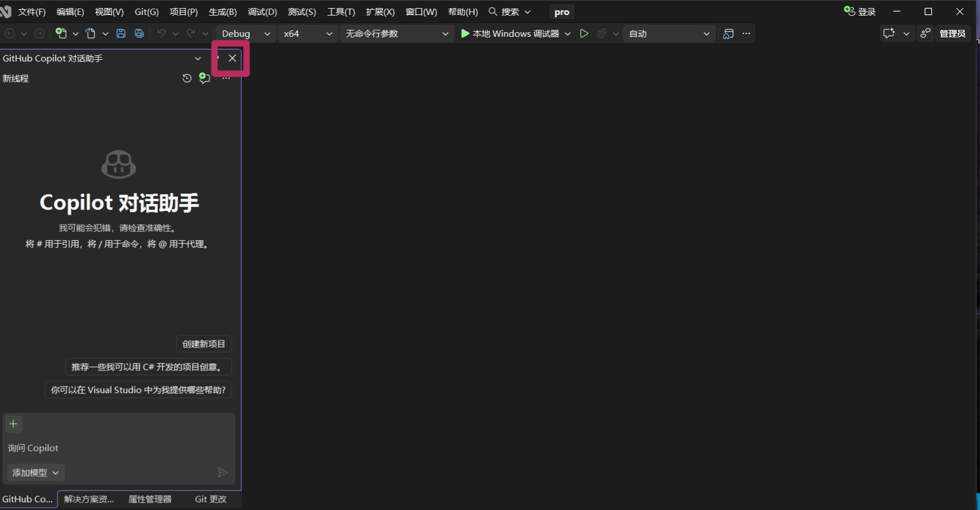980x510 pixels.
Task: Click the Live Share icon beside 管理员
Action: pyautogui.click(x=925, y=33)
